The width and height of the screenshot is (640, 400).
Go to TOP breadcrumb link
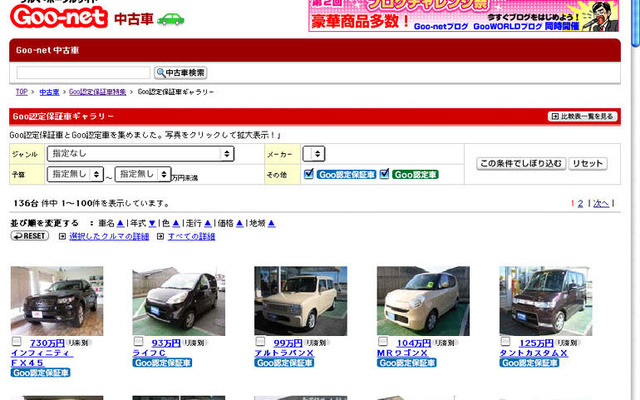pyautogui.click(x=22, y=92)
